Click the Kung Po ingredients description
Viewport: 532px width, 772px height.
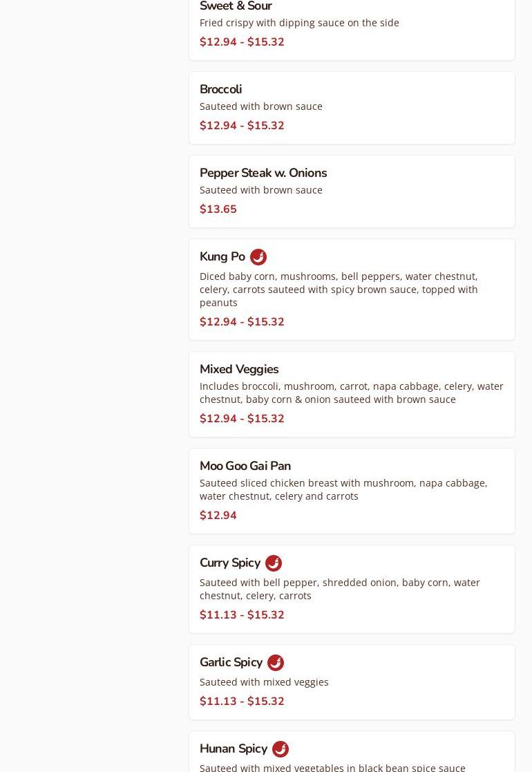tap(339, 289)
